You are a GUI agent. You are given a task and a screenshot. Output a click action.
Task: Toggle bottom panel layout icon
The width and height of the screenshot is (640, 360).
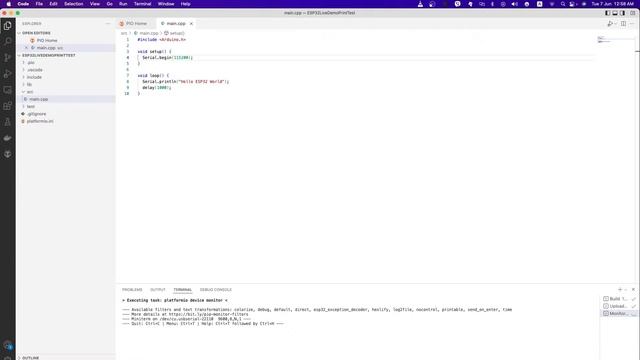[615, 13]
